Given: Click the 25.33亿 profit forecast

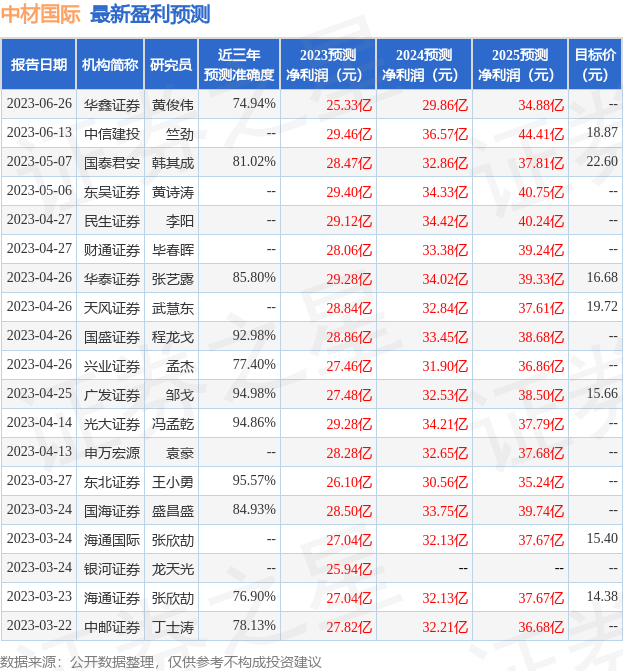Looking at the screenshot, I should click(349, 105).
